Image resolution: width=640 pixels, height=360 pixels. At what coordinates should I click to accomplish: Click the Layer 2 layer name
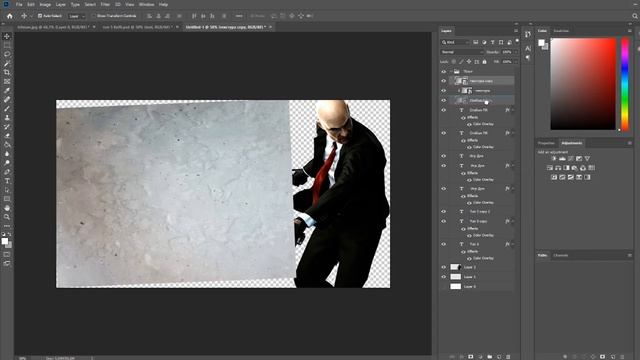[x=470, y=267]
